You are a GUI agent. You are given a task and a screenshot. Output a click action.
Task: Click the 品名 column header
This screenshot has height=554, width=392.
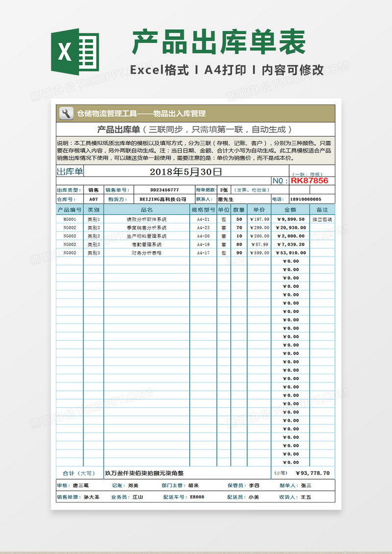(147, 209)
